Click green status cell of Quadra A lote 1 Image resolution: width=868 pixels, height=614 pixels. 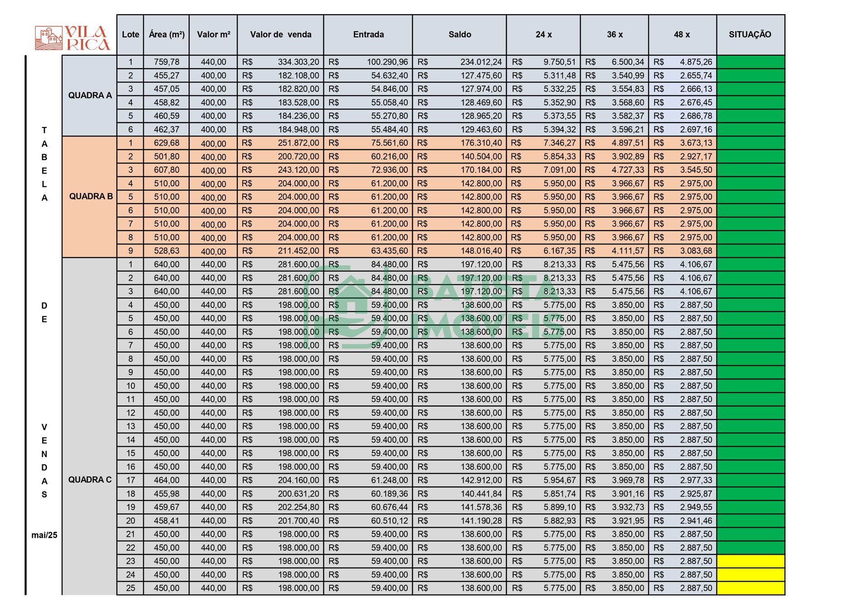point(750,62)
